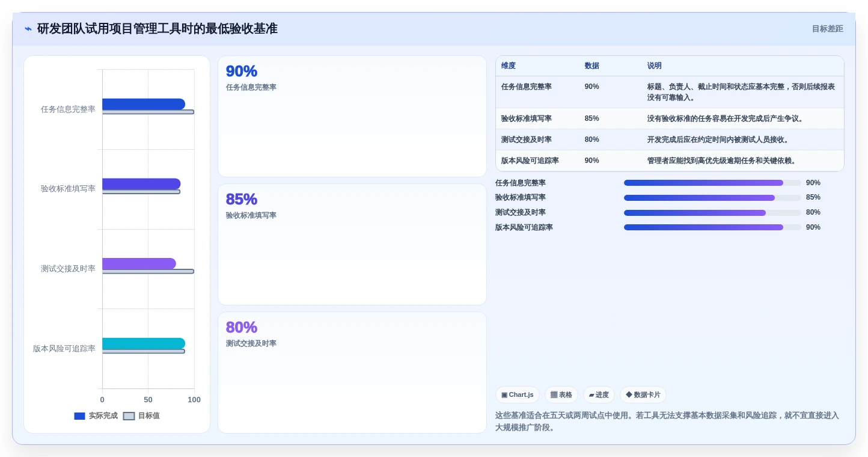Image resolution: width=868 pixels, height=457 pixels.
Task: Select the Chart.js tag chip
Action: 518,395
